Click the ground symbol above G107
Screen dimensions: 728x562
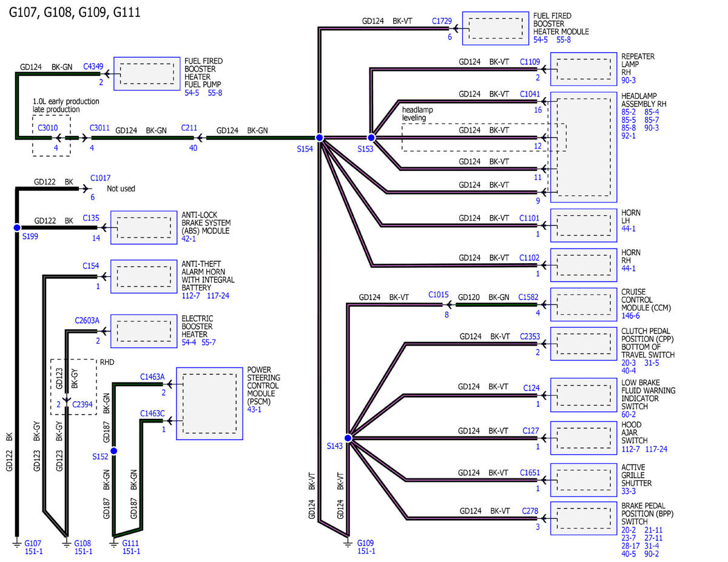pos(17,540)
